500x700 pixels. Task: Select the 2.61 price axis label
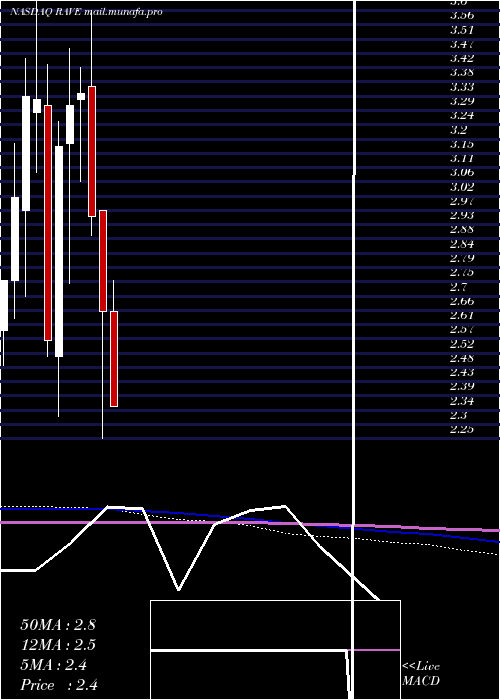point(462,315)
